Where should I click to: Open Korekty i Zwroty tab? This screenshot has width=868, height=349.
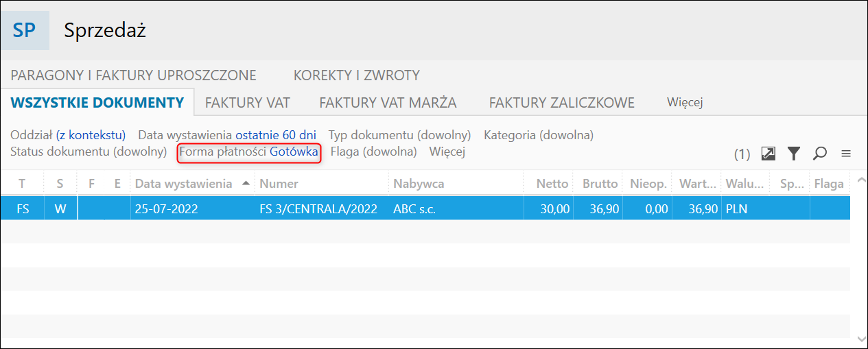pyautogui.click(x=357, y=75)
